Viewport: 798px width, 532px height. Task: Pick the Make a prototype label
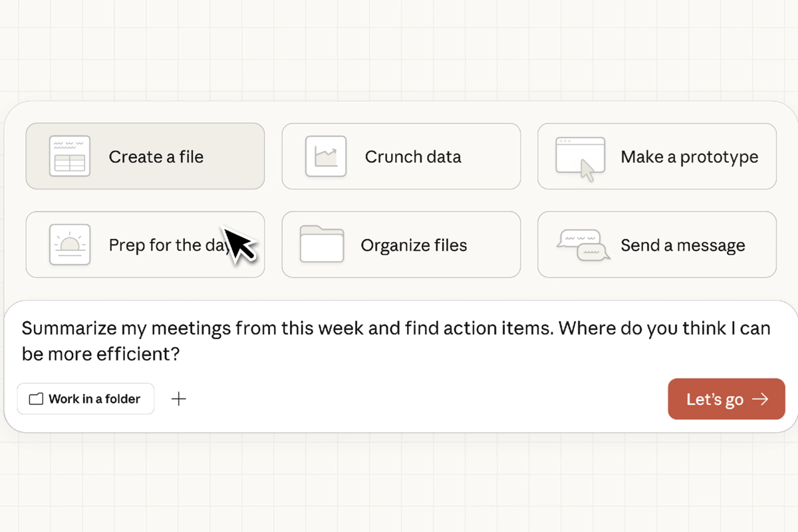tap(689, 157)
